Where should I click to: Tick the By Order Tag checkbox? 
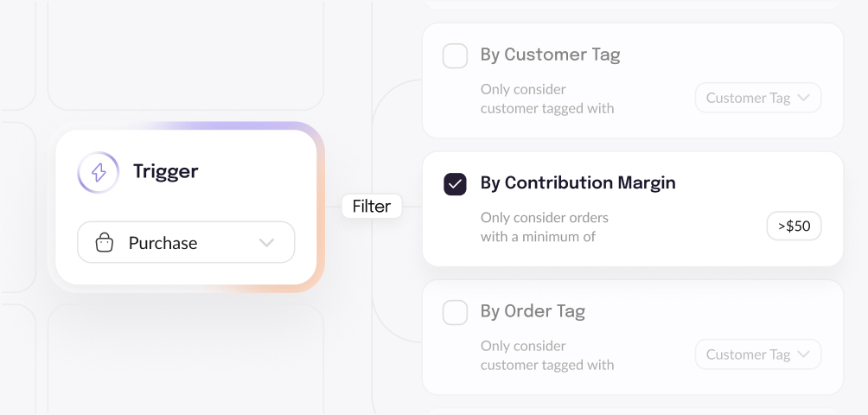(455, 312)
